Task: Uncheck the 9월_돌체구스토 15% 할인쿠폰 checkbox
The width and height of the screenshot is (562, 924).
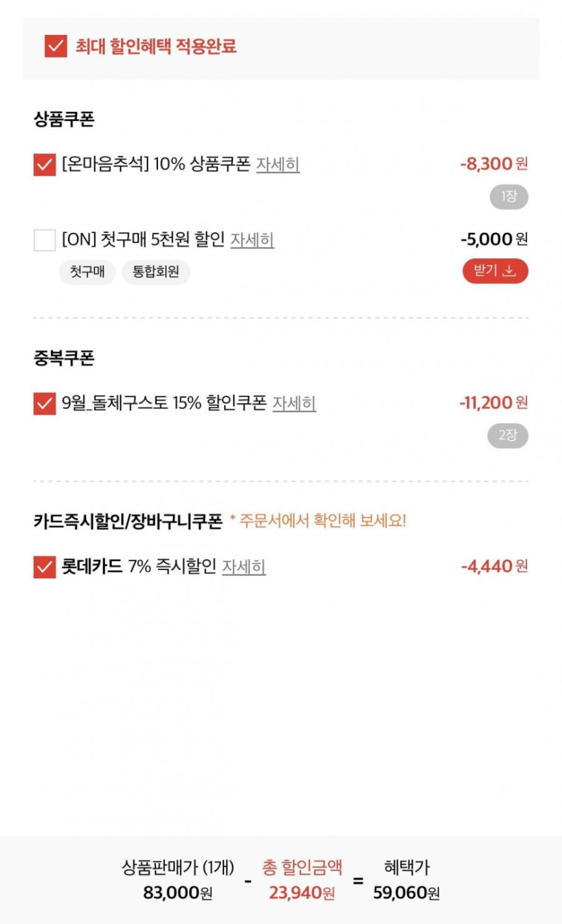Action: pyautogui.click(x=44, y=403)
